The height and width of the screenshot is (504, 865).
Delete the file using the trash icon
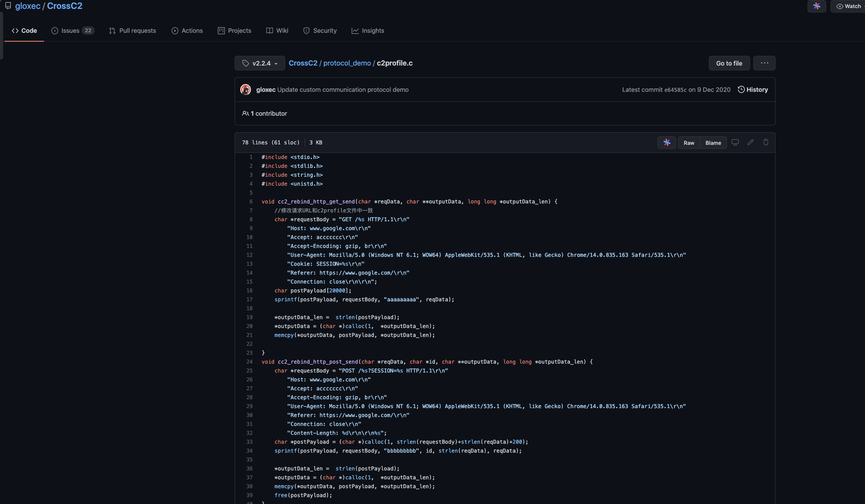pos(765,142)
